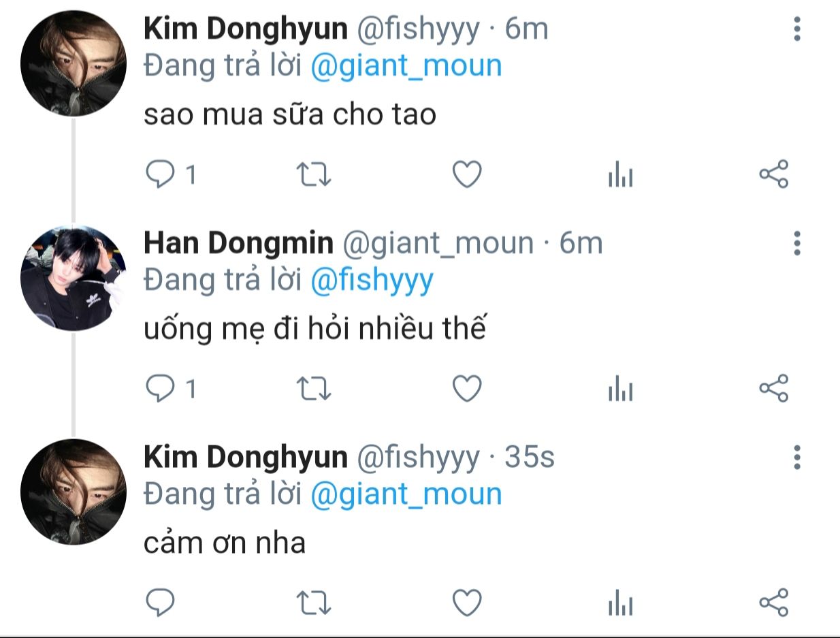The image size is (840, 638).
Task: Like Han Dongmin's "uống mẹ đi" tweet
Action: click(468, 389)
